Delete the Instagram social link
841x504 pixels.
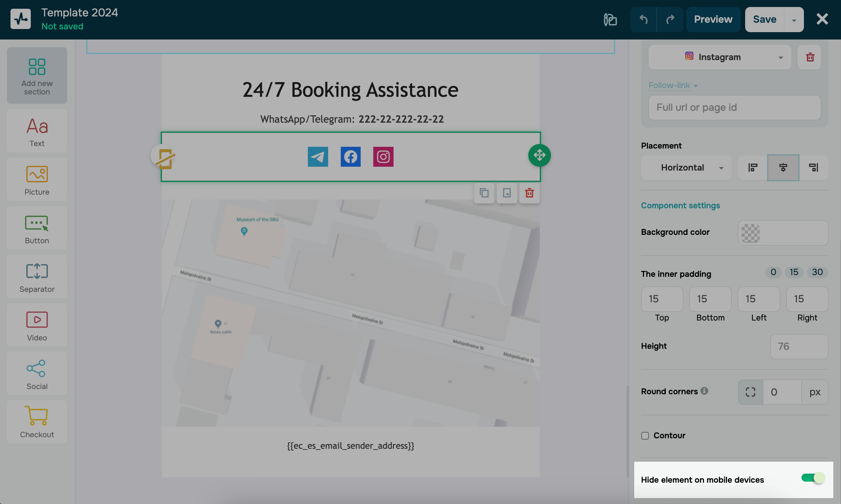[810, 57]
